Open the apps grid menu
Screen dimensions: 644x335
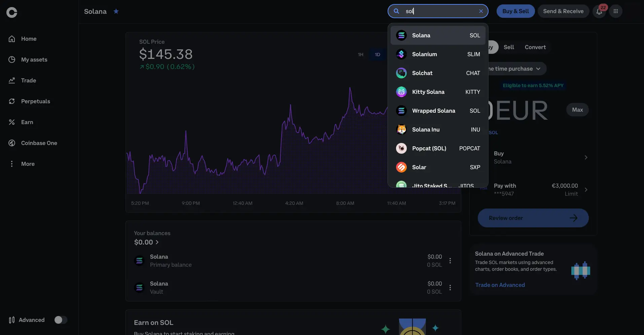point(616,11)
